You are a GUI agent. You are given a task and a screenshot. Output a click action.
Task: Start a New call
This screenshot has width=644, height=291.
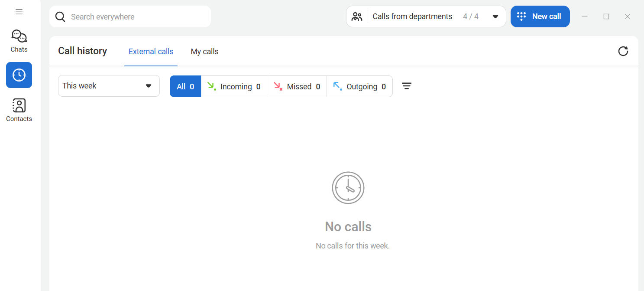[x=540, y=16]
